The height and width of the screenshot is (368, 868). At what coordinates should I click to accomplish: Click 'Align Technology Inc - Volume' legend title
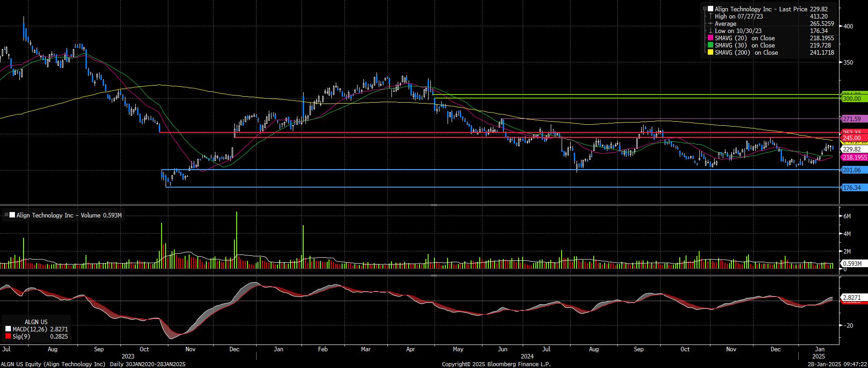coord(58,215)
